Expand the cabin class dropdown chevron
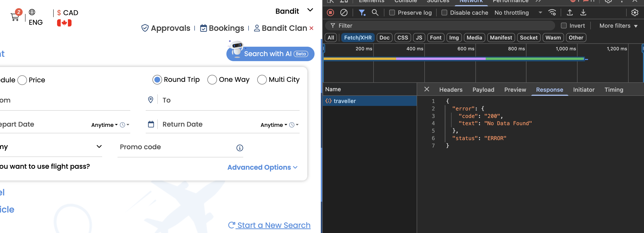 click(99, 147)
